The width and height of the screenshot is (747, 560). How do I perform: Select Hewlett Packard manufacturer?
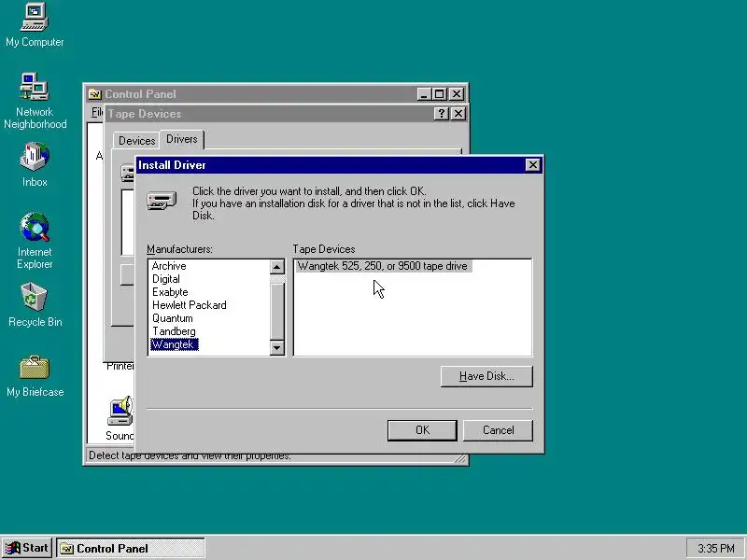(190, 305)
